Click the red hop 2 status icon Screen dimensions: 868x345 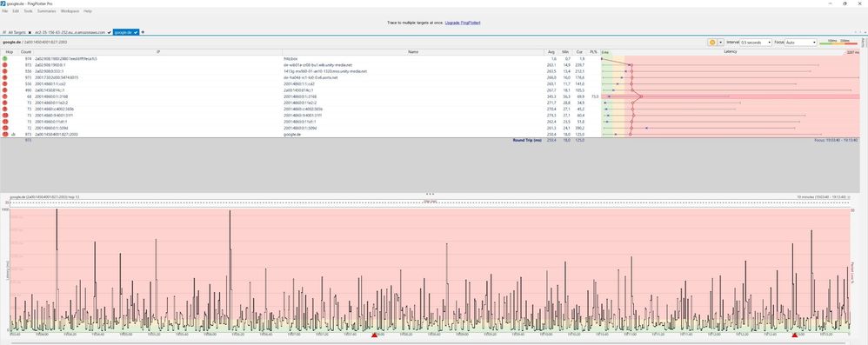coord(5,64)
